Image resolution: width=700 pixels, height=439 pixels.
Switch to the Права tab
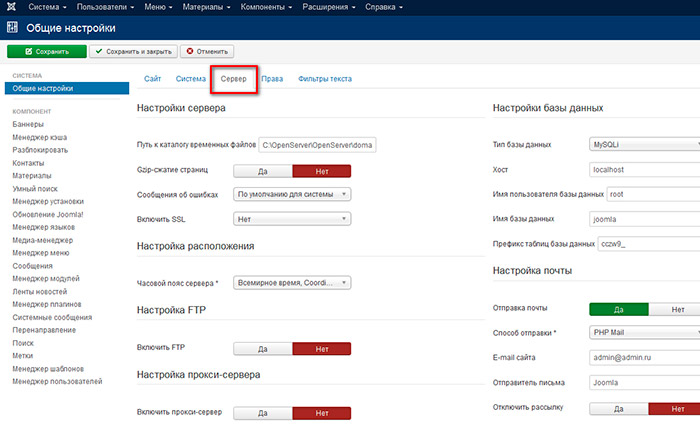[271, 78]
